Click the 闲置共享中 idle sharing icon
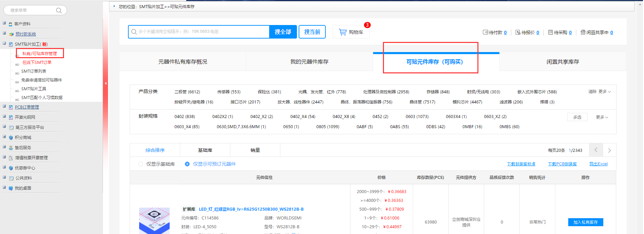Image resolution: width=644 pixels, height=234 pixels. coord(583,32)
